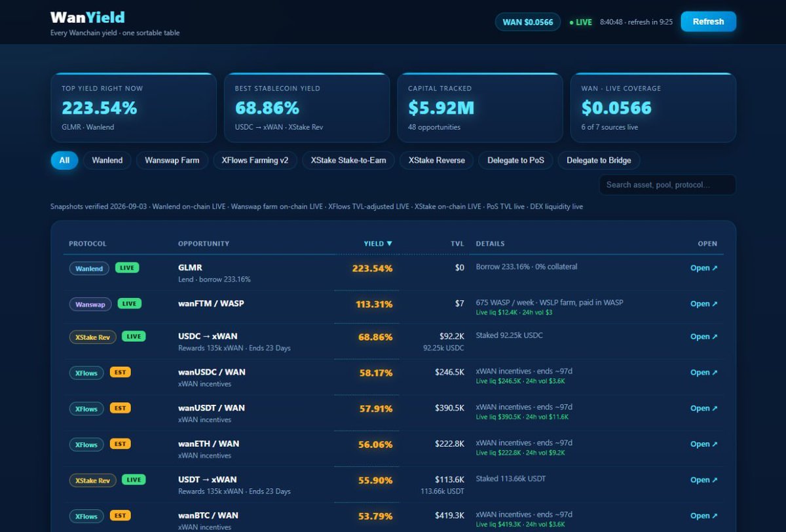The height and width of the screenshot is (532, 786).
Task: Open the wanFTM / WASP opportunity link
Action: coord(704,304)
